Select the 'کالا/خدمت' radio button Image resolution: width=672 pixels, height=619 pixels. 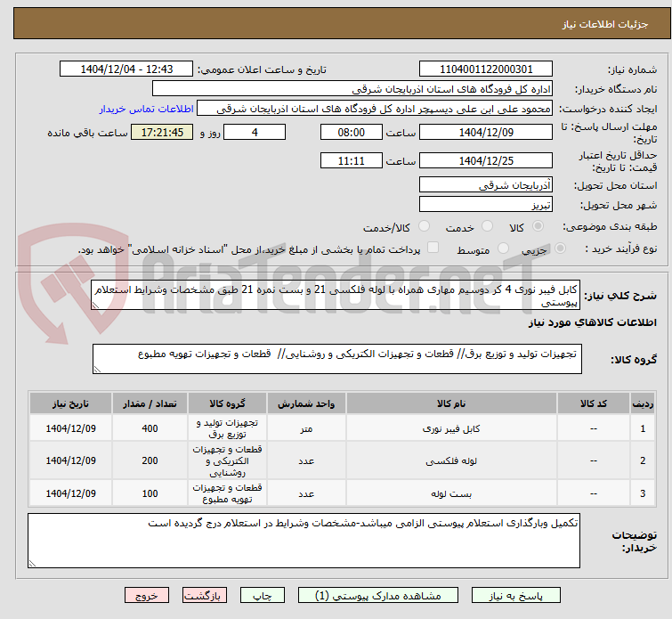pos(424,226)
